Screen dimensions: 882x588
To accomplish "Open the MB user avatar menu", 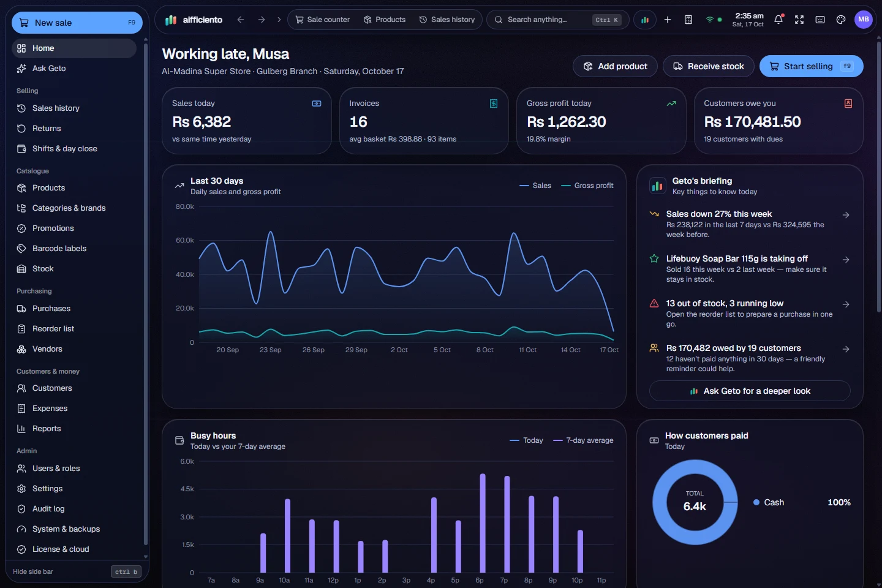I will [864, 20].
